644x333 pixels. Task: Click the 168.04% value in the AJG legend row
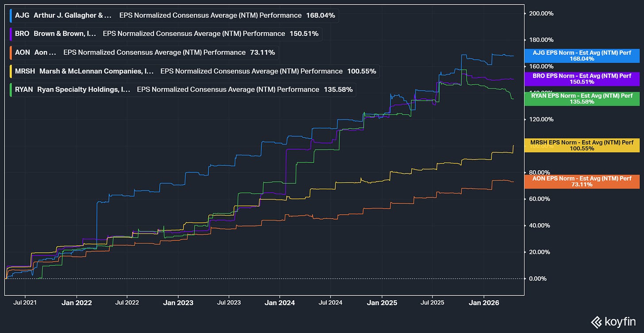(x=321, y=15)
